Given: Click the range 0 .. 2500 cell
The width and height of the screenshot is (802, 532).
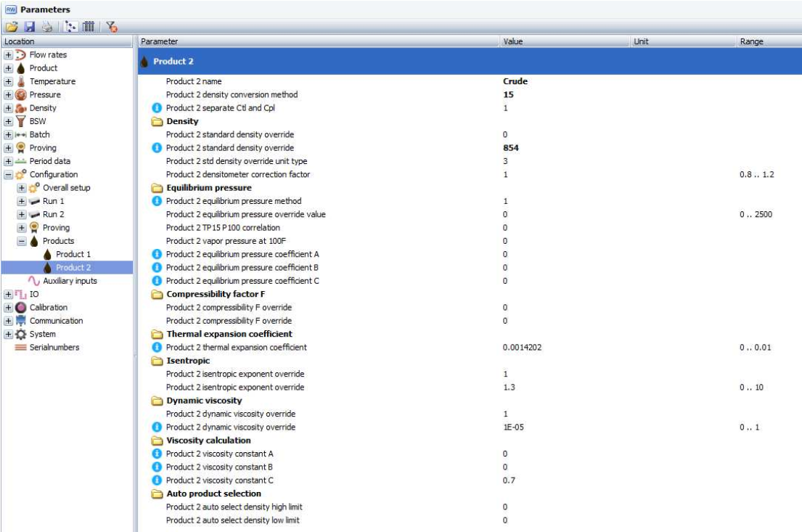Looking at the screenshot, I should 756,214.
